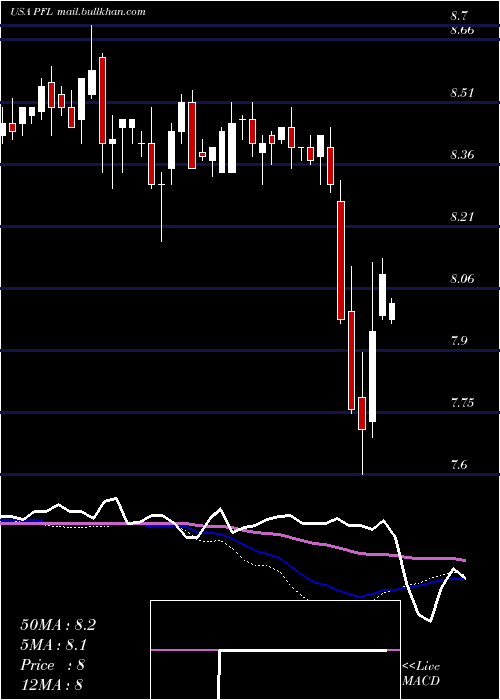Click the MACD histogram box

click(x=275, y=650)
